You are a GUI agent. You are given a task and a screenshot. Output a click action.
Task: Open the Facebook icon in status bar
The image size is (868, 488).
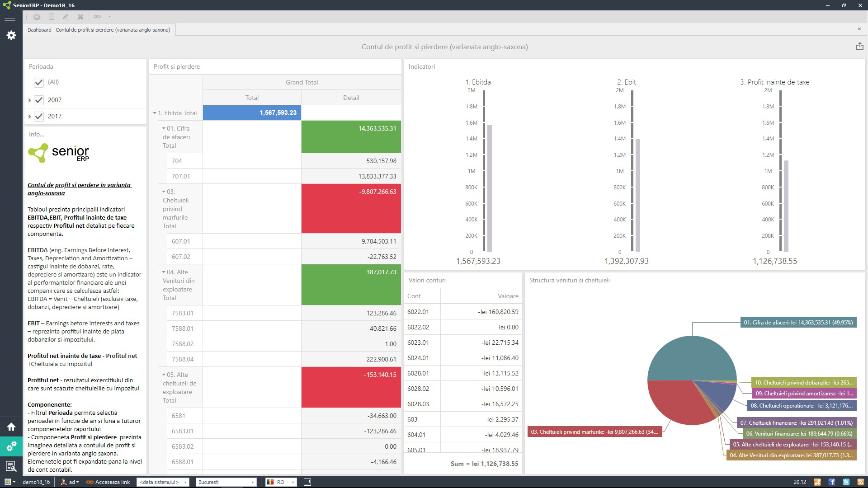coord(832,482)
